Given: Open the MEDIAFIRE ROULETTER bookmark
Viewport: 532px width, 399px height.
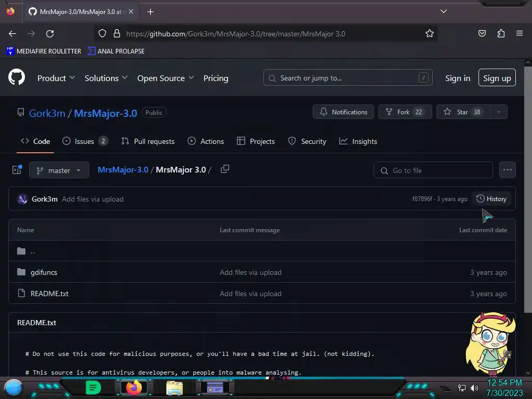Looking at the screenshot, I should tap(44, 51).
